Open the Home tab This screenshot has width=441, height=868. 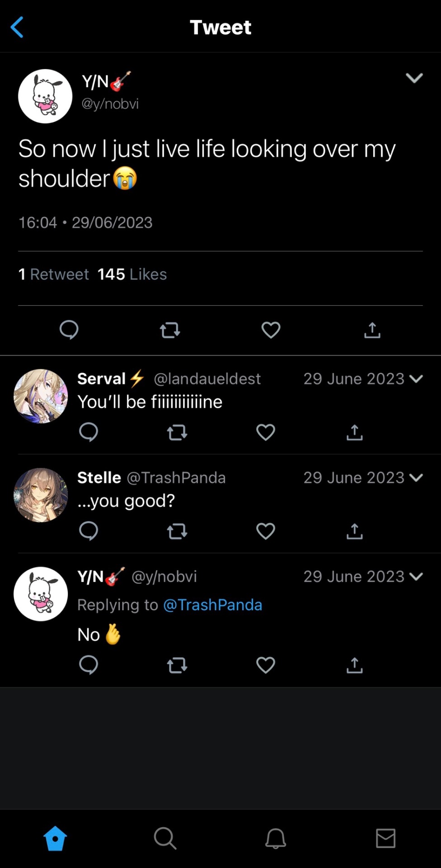(x=55, y=839)
